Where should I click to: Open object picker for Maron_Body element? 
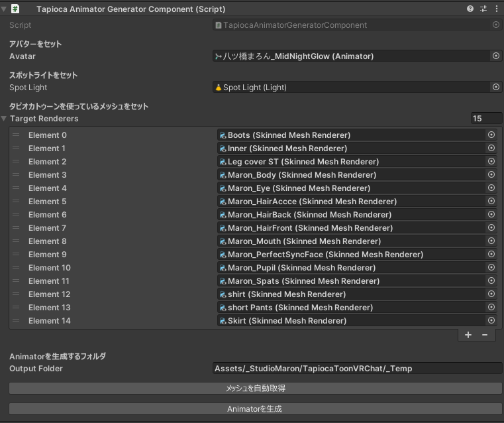pos(491,175)
